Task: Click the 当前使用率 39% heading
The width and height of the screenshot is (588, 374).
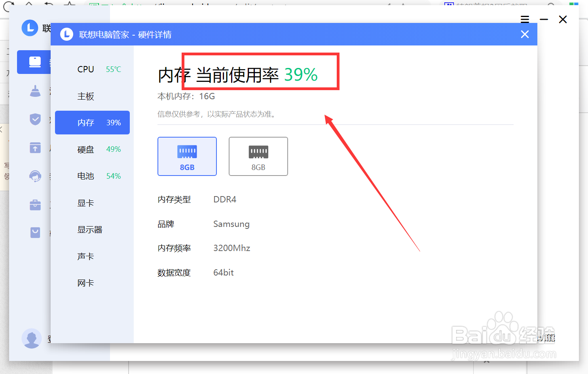Action: tap(257, 75)
